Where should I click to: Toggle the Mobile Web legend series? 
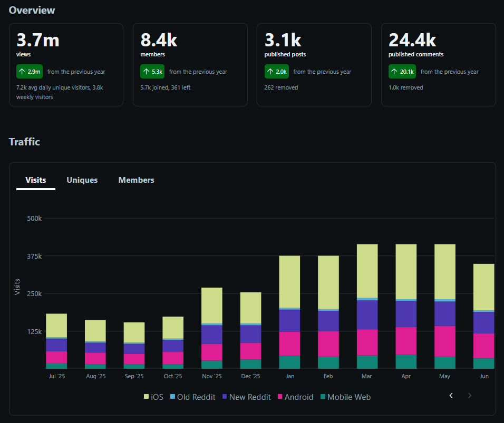[x=345, y=397]
